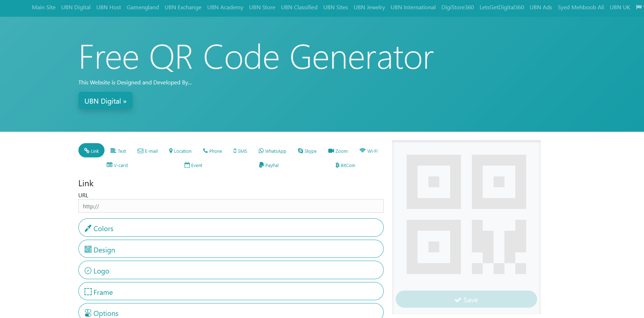Click the QR code preview image
Viewport: 644px width, 318px height.
pyautogui.click(x=466, y=214)
